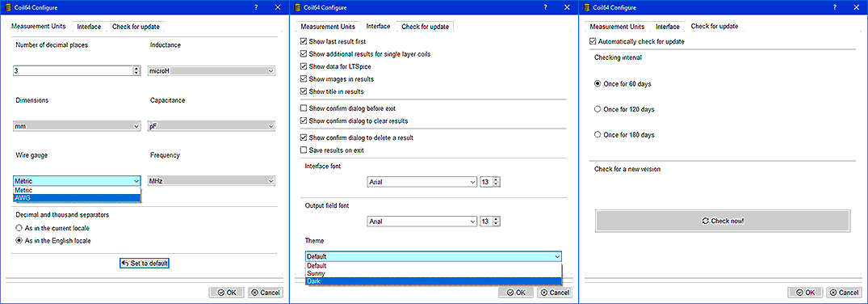Image resolution: width=868 pixels, height=304 pixels.
Task: Choose Dark in the Theme list
Action: 434,281
